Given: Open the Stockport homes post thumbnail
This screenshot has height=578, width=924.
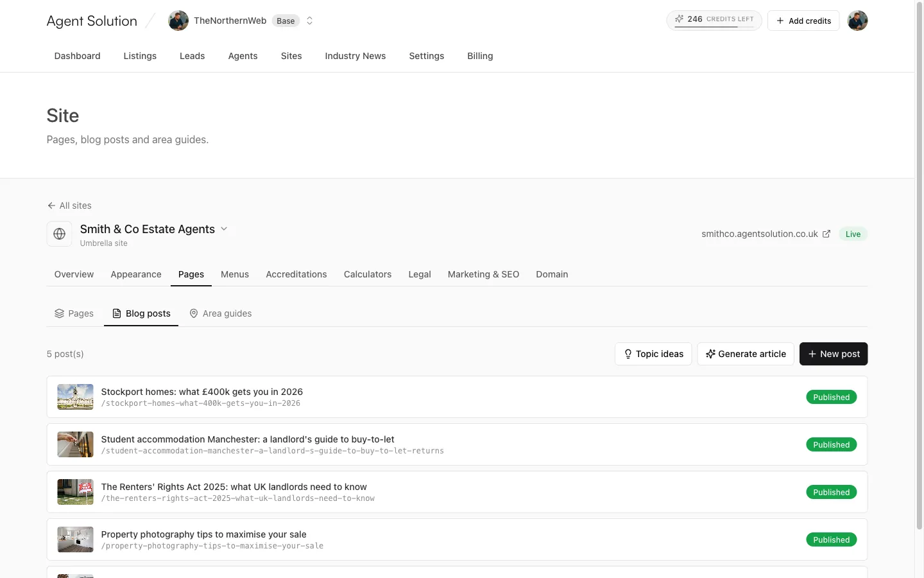Looking at the screenshot, I should tap(75, 397).
